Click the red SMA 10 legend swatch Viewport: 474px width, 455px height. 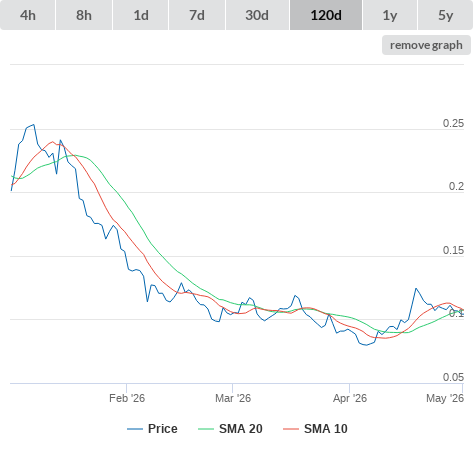pyautogui.click(x=291, y=429)
